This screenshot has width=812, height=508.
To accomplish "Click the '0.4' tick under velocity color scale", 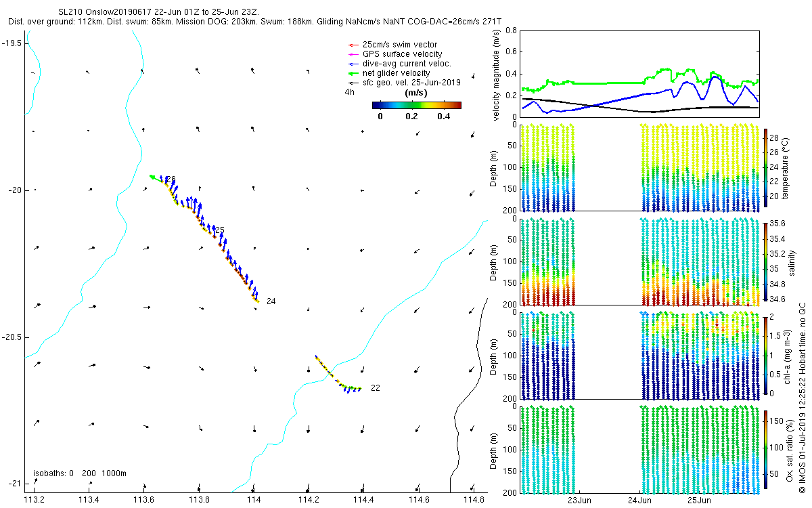I will 444,116.
